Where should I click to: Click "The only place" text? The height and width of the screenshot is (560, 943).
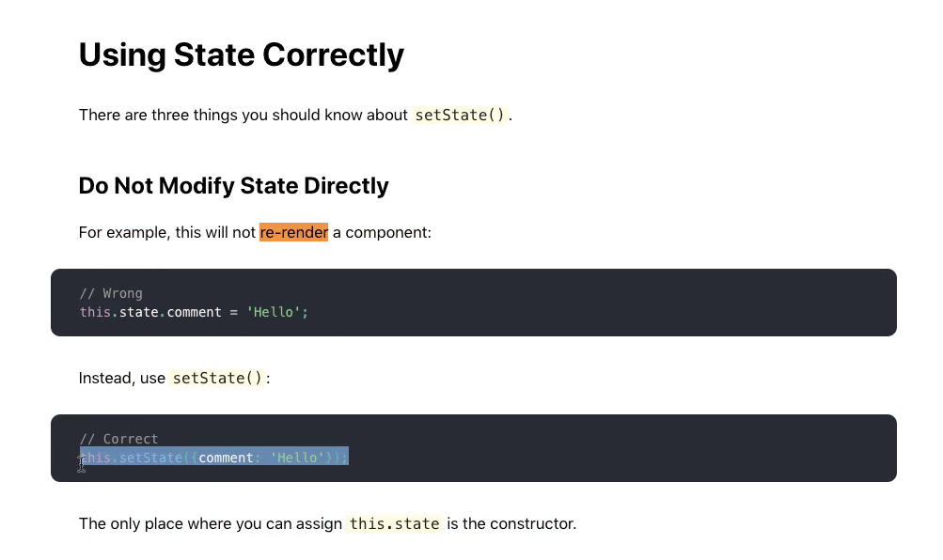[x=131, y=523]
